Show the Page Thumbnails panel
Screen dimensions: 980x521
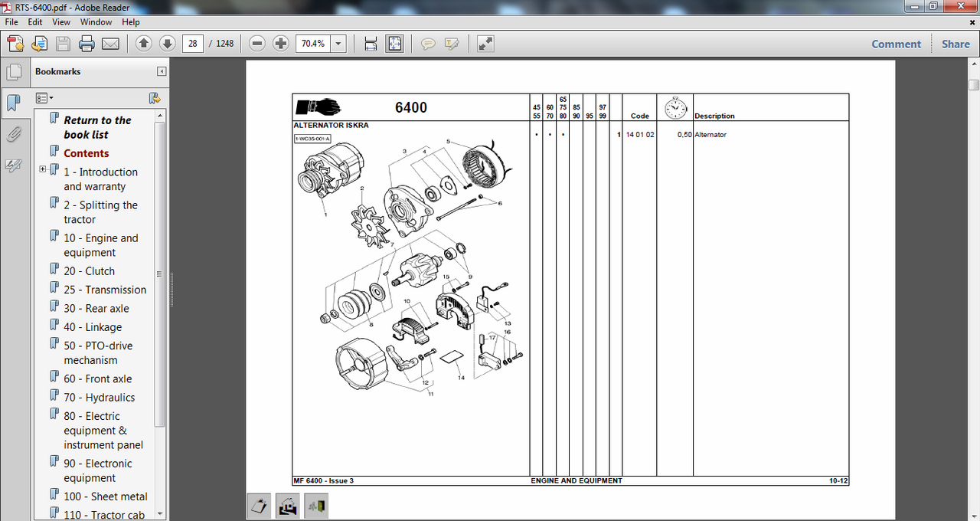[x=14, y=73]
